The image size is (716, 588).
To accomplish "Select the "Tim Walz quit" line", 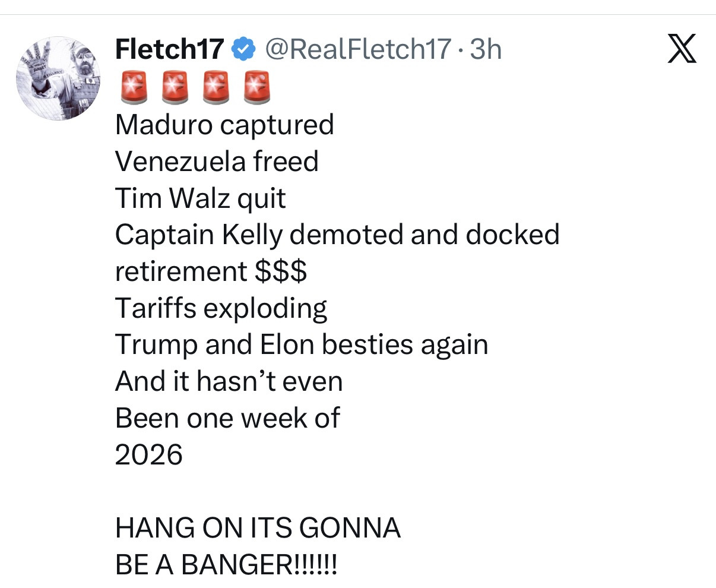I will click(200, 198).
